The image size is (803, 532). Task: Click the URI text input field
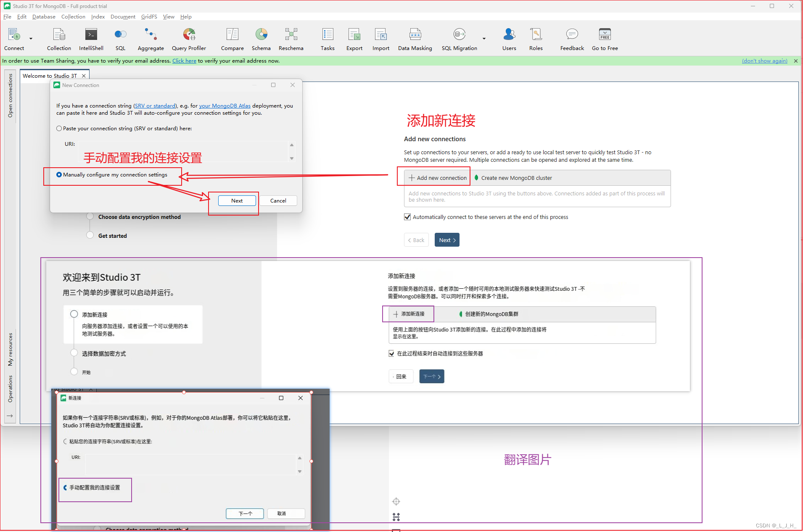[183, 151]
